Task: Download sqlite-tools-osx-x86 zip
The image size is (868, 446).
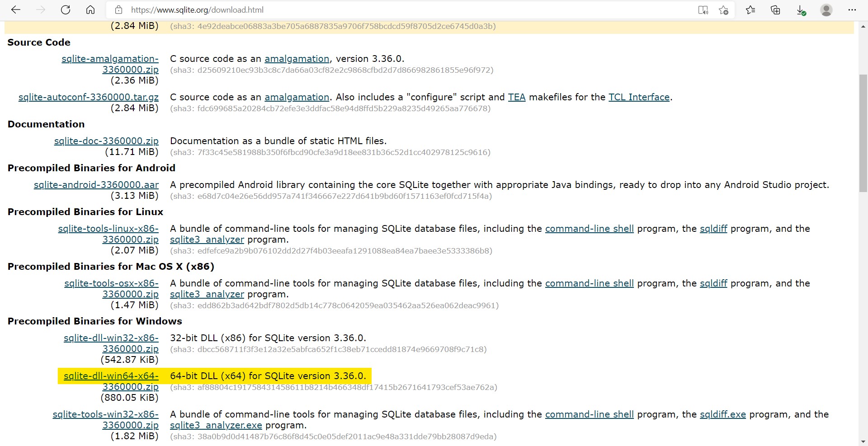Action: [x=111, y=289]
